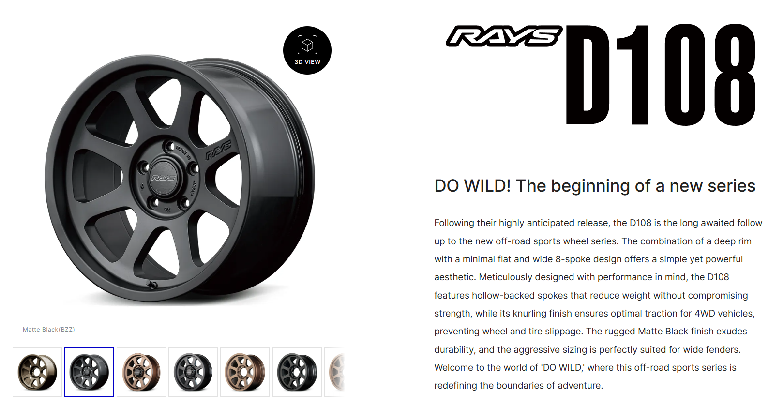This screenshot has height=408, width=768.
Task: Choose the third bronze wheel thumbnail
Action: pos(141,372)
